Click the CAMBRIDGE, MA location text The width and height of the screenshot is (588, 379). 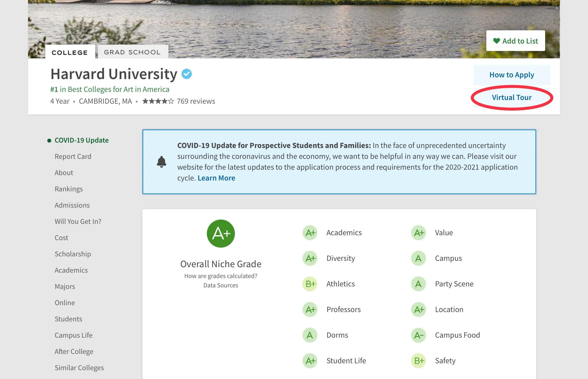tap(105, 101)
